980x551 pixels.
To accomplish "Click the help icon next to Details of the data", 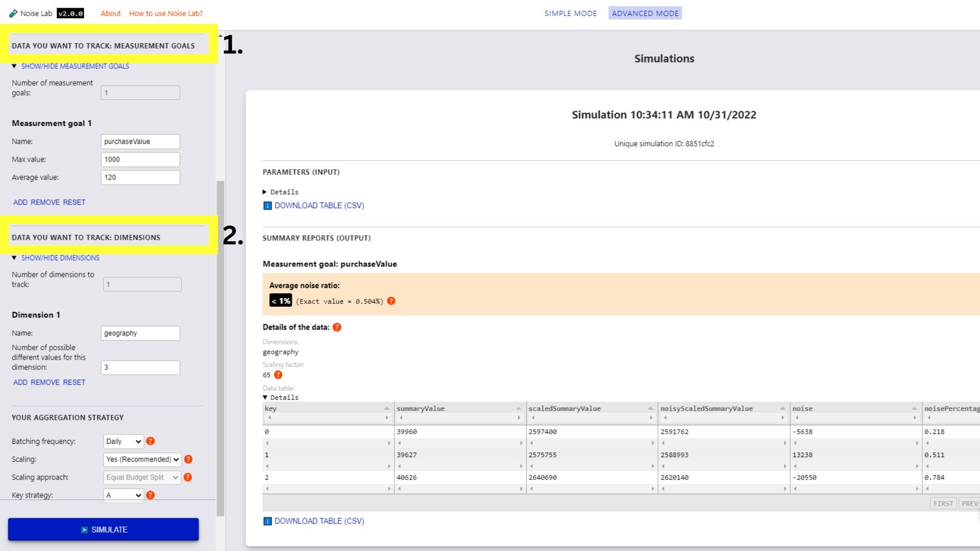I will click(337, 327).
